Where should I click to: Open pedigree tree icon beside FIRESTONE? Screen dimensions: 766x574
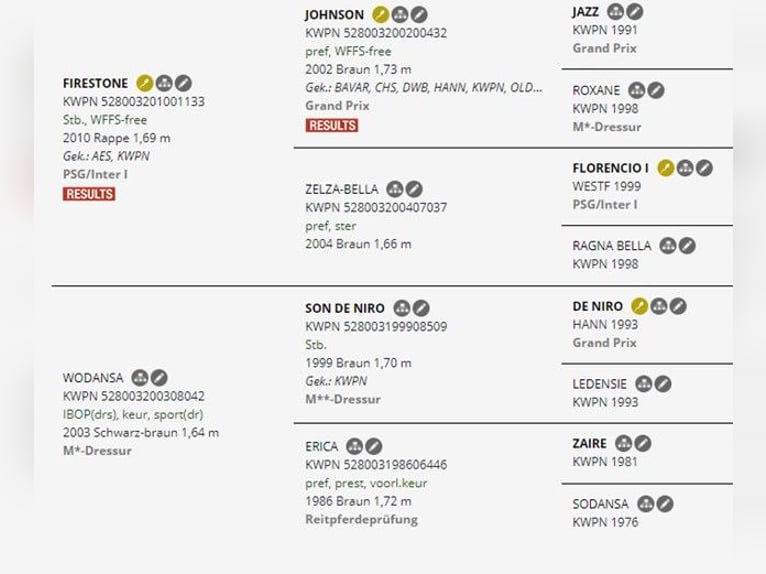click(x=164, y=83)
